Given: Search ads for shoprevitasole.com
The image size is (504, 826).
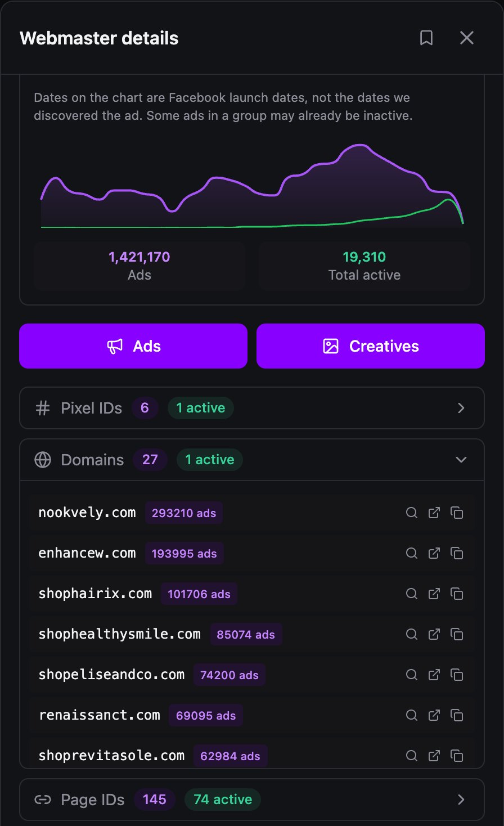Looking at the screenshot, I should click(412, 756).
